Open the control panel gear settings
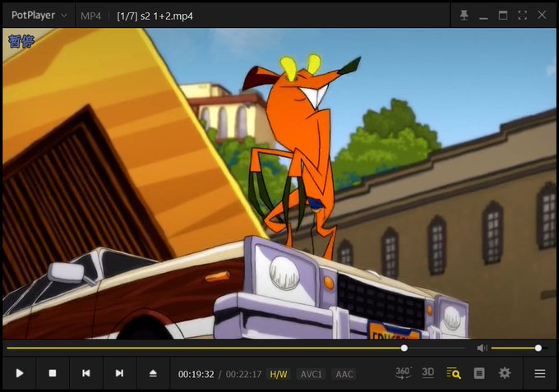Viewport: 559px width, 392px height. coord(505,373)
